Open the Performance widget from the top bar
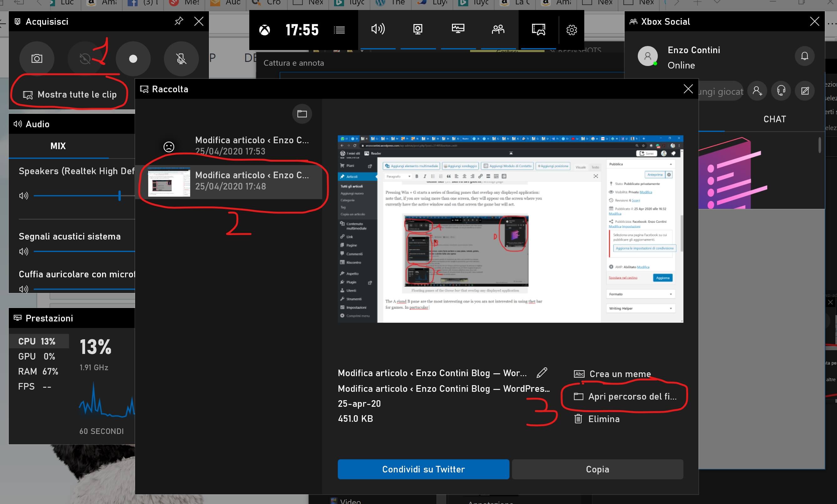837x504 pixels. pyautogui.click(x=458, y=30)
